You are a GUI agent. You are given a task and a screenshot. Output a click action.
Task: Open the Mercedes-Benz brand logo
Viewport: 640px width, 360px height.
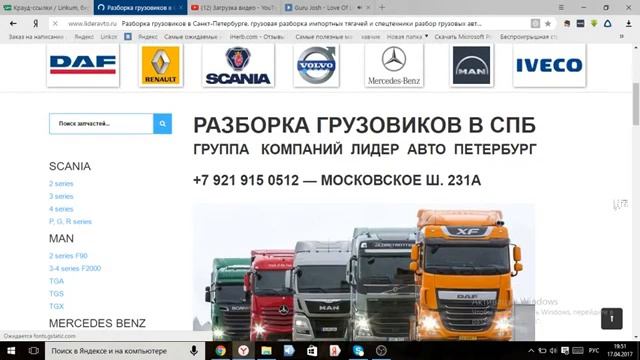[394, 65]
